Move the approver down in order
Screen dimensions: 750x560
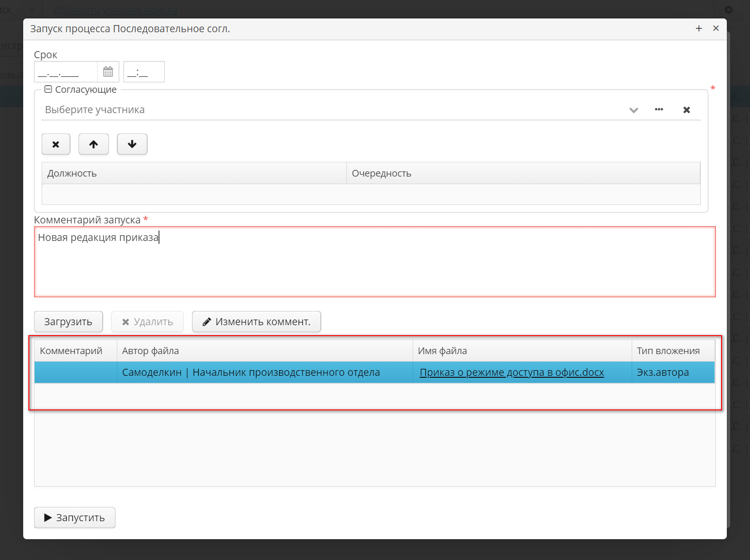coord(132,144)
